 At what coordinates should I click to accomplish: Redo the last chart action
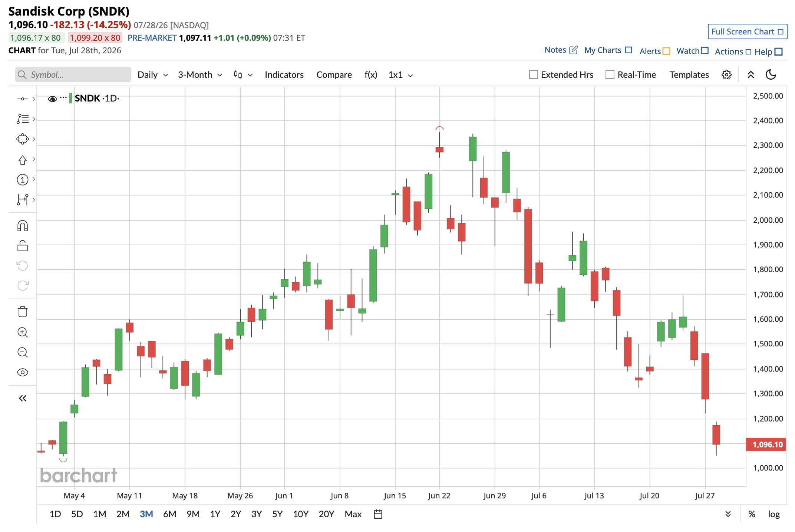[x=23, y=286]
